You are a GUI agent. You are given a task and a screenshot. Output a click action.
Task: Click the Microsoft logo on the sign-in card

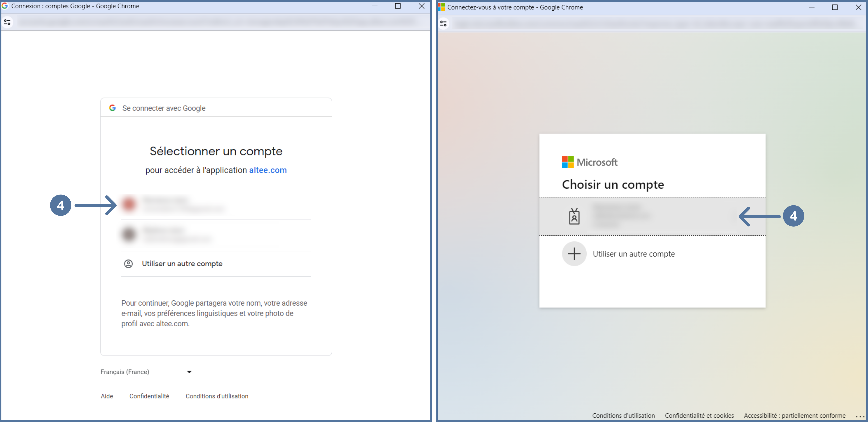(590, 162)
